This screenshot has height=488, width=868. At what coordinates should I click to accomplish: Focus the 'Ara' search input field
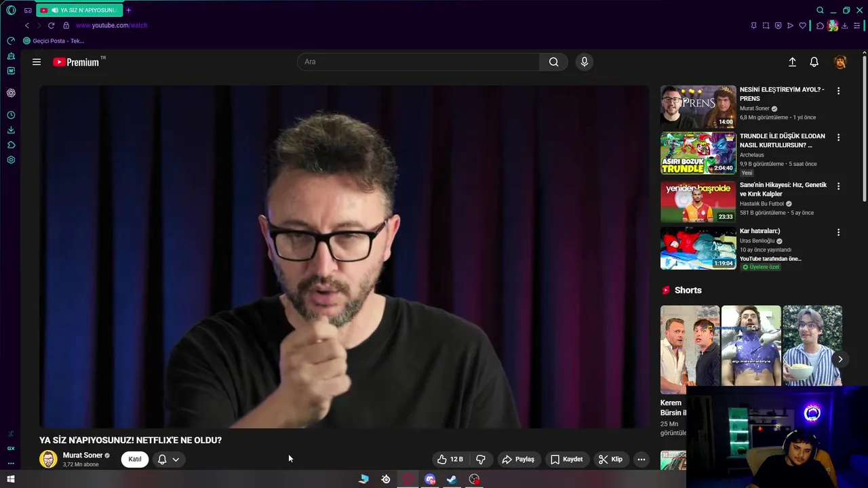[x=418, y=62]
